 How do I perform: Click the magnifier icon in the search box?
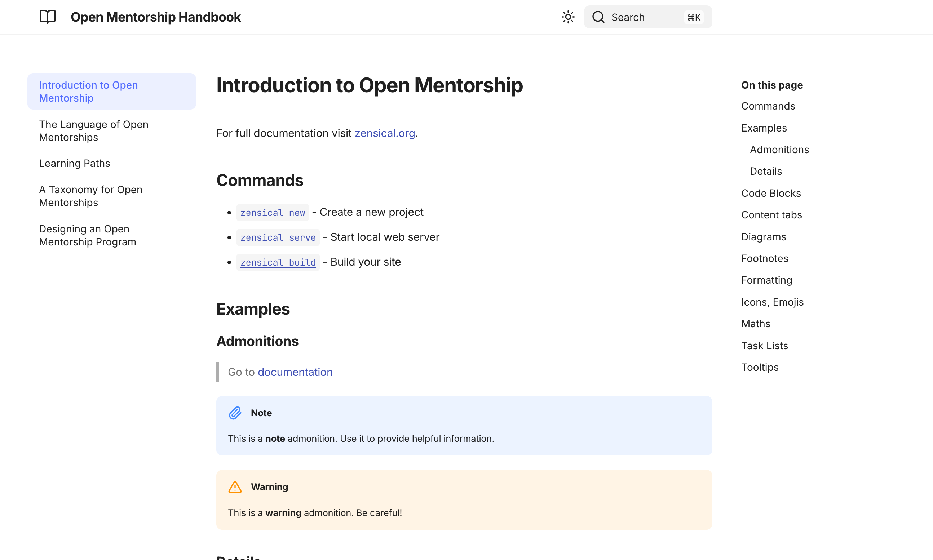pos(598,17)
